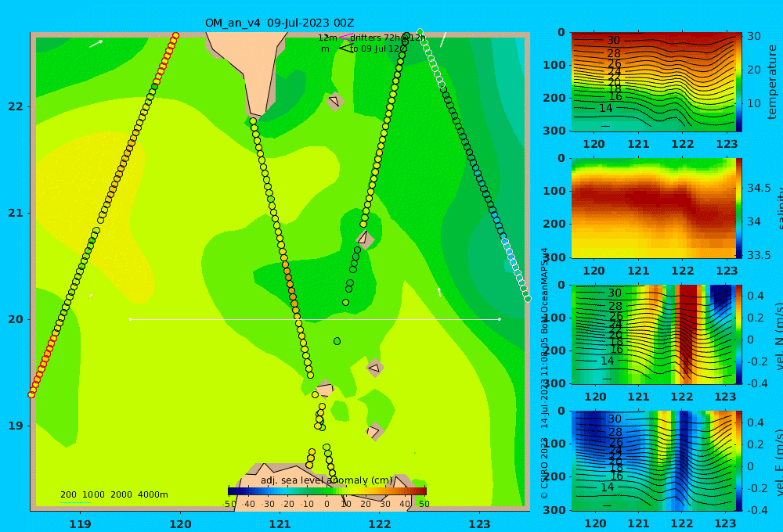The image size is (783, 532).
Task: Click the white drifter arrow near the map's top-left
Action: (x=96, y=44)
